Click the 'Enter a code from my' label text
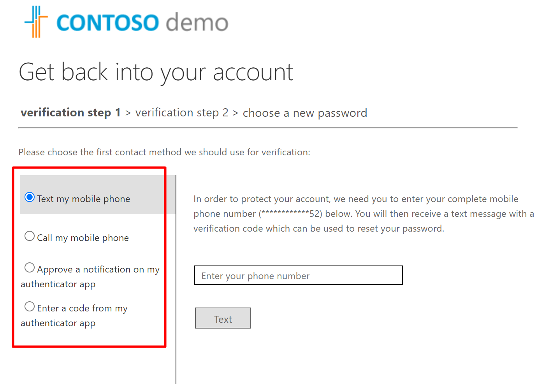The width and height of the screenshot is (559, 392). click(82, 308)
